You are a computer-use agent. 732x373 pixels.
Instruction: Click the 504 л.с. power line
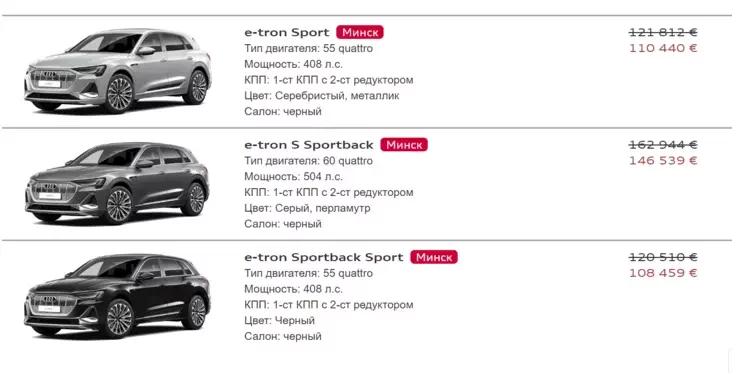(293, 177)
